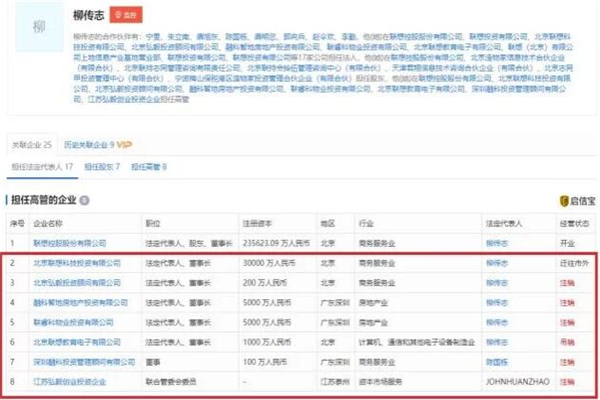Open 融科智地房地产投资有限公司 in table row 4

(80, 303)
